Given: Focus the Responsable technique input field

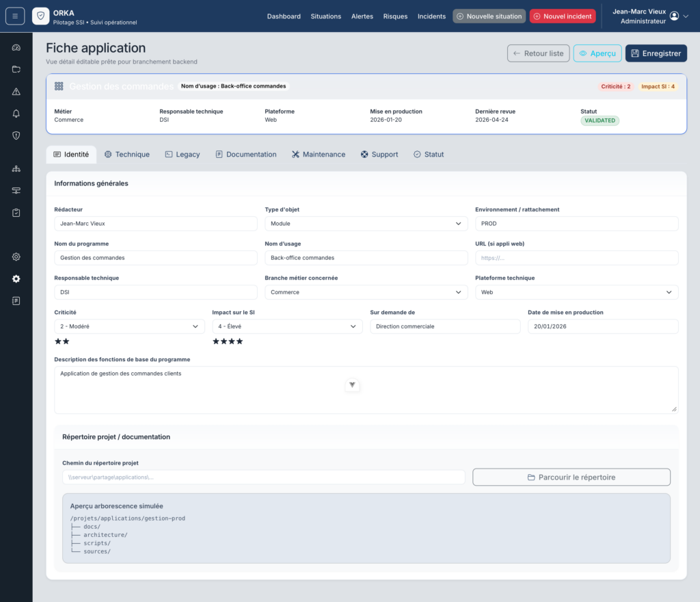Looking at the screenshot, I should 156,292.
